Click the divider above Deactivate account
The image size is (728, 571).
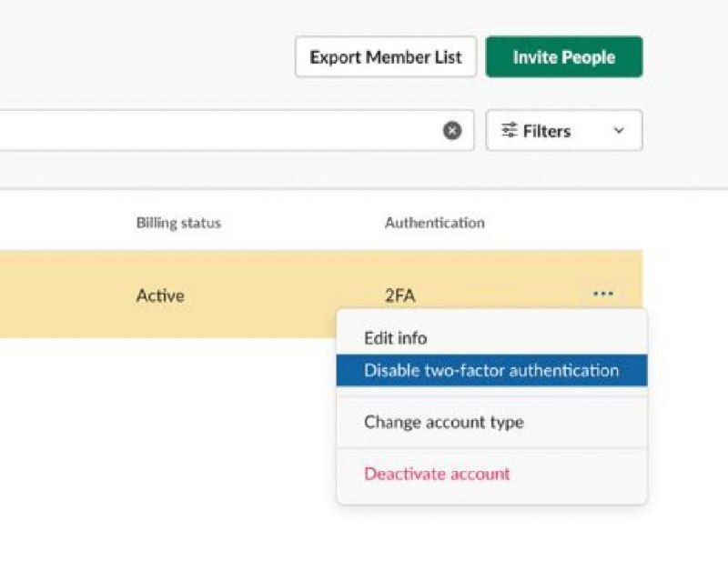coord(491,447)
